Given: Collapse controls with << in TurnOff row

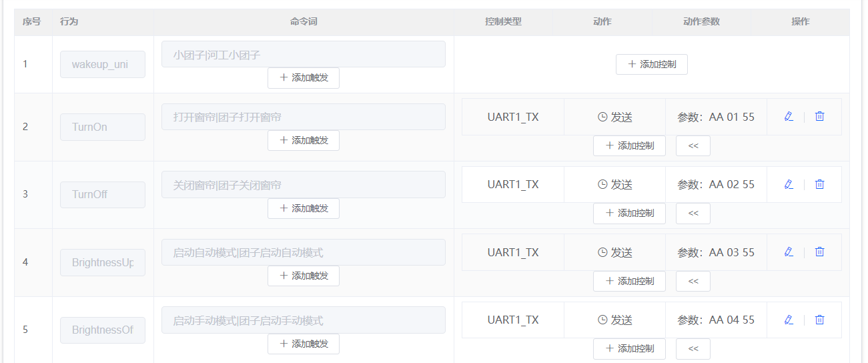Looking at the screenshot, I should click(693, 214).
